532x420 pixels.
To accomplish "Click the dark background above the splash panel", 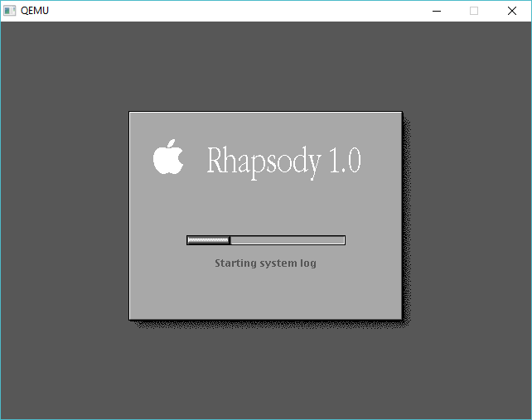I will pyautogui.click(x=265, y=66).
